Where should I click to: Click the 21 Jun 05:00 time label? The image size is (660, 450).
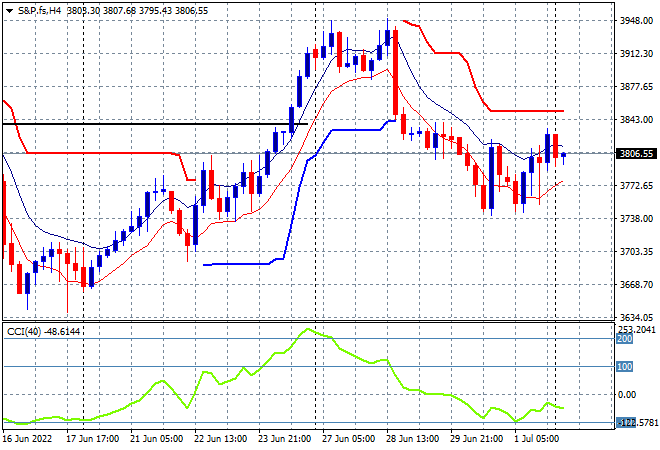pyautogui.click(x=157, y=439)
